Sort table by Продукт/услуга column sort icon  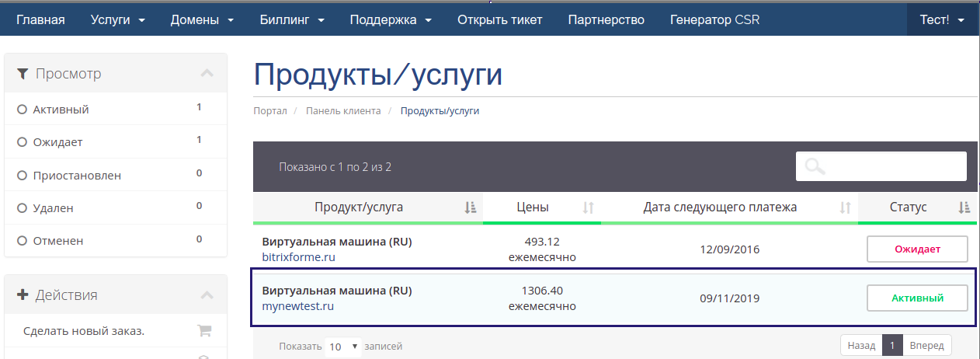(469, 207)
